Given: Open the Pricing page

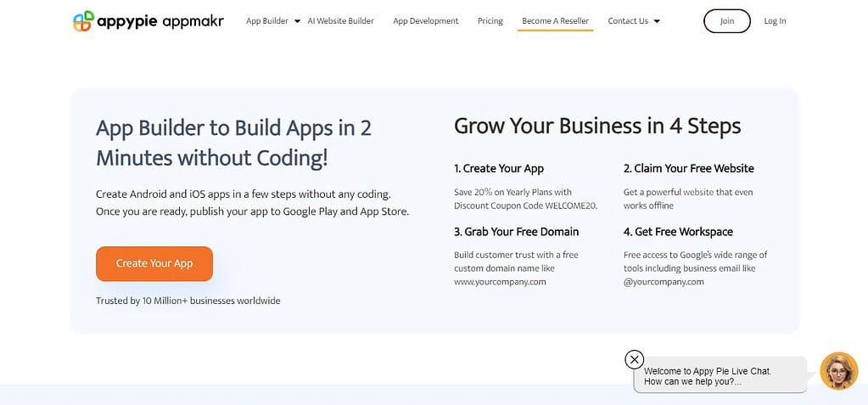Looking at the screenshot, I should click(490, 21).
